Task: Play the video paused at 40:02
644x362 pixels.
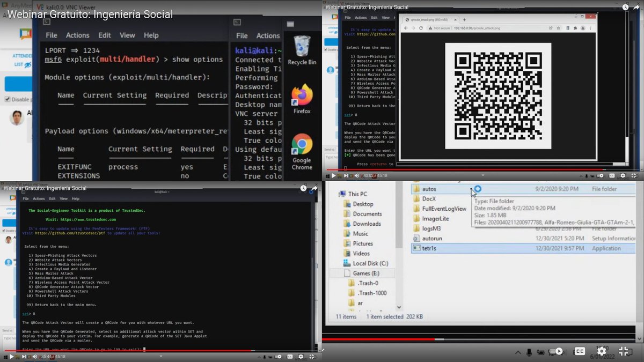Action: click(333, 175)
